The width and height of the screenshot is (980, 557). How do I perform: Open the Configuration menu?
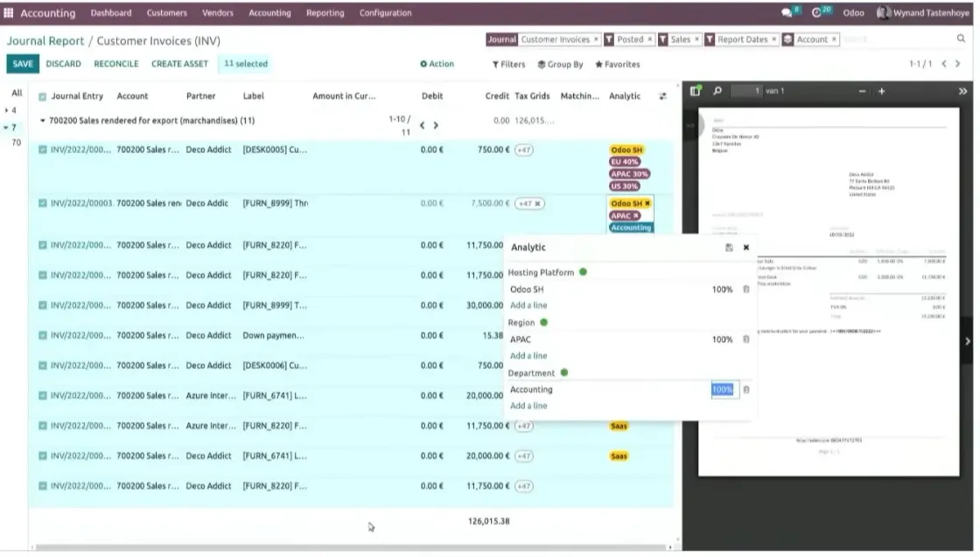[386, 12]
